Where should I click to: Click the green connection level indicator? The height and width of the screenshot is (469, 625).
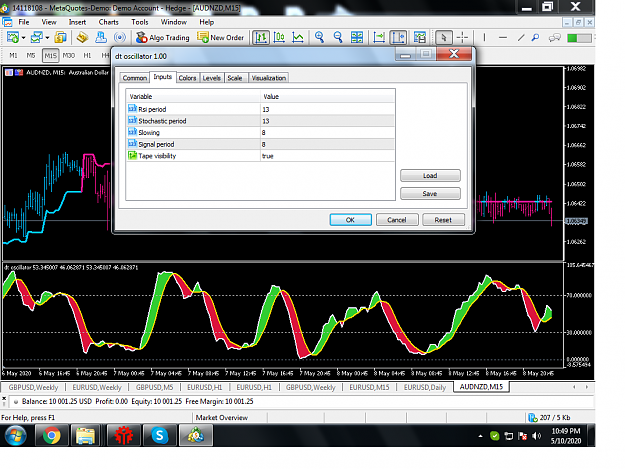coord(579,38)
